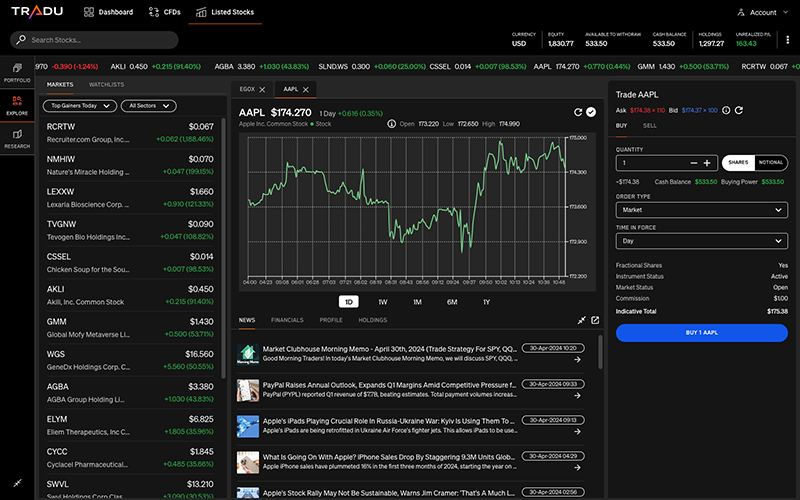The width and height of the screenshot is (800, 500).
Task: Pin the news panel
Action: [581, 320]
